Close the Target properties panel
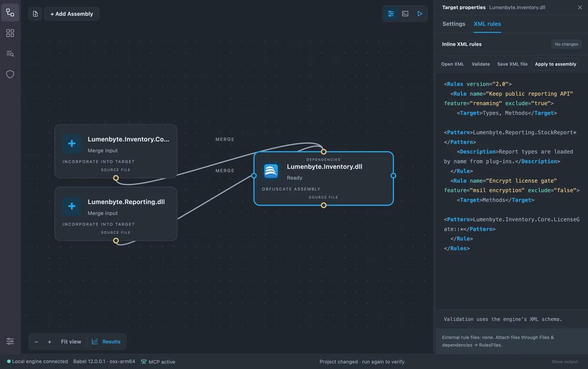 (x=580, y=7)
